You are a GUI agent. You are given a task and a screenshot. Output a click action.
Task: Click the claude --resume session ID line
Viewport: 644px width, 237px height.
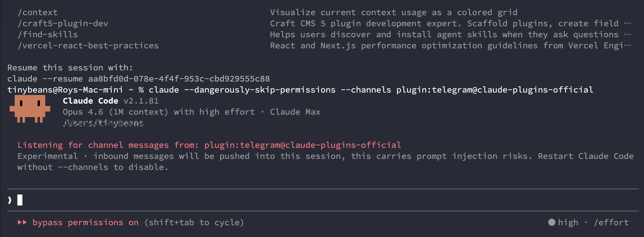tap(139, 79)
